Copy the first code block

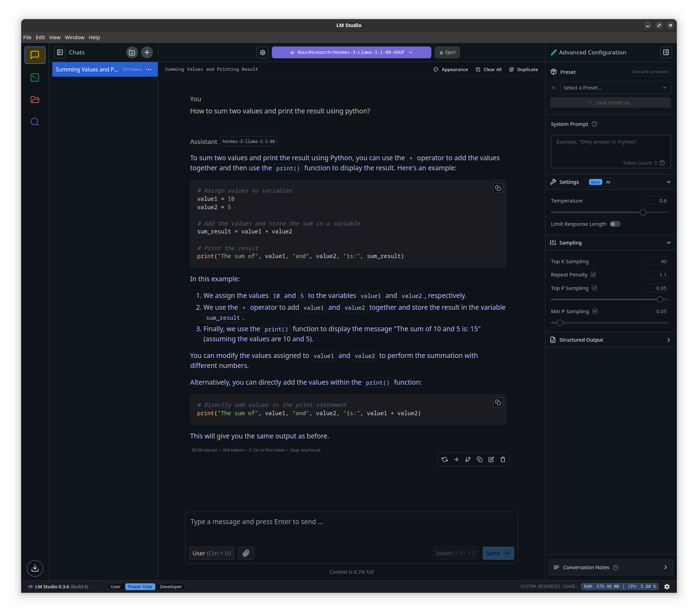pos(498,188)
